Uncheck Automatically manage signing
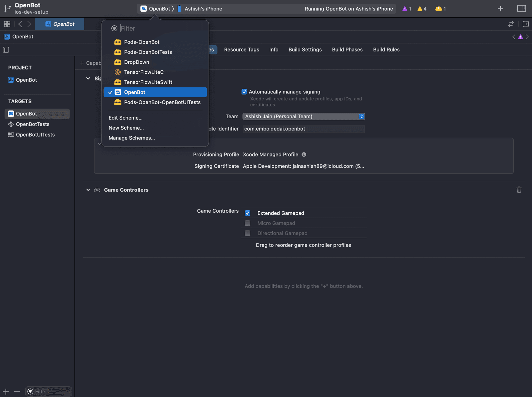Image resolution: width=532 pixels, height=397 pixels. 244,92
